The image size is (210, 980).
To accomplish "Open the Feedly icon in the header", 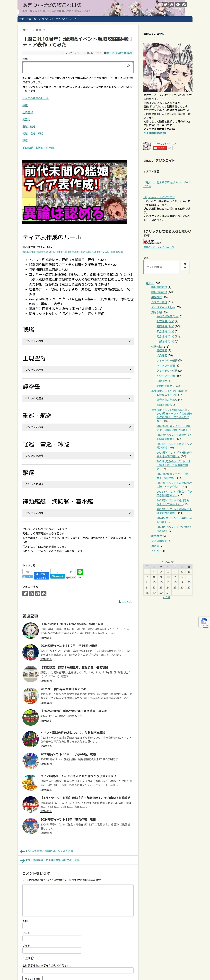I will 178,5.
